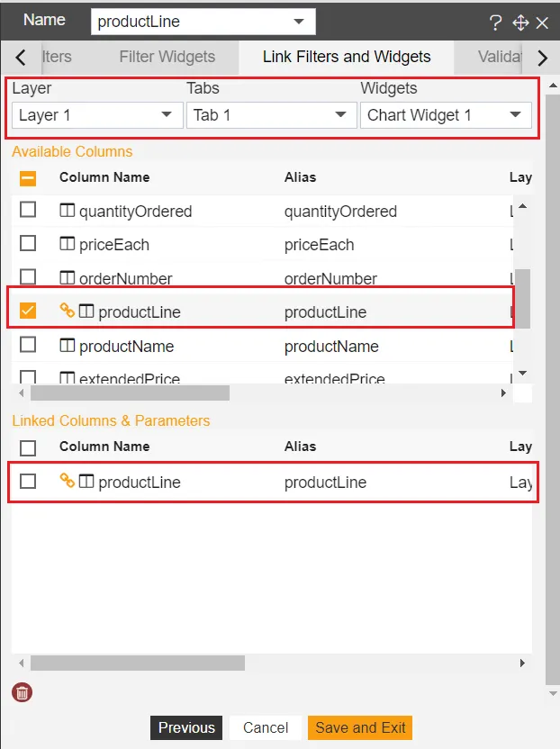The height and width of the screenshot is (749, 560).
Task: Click column icon beside linked productLine
Action: (x=86, y=481)
